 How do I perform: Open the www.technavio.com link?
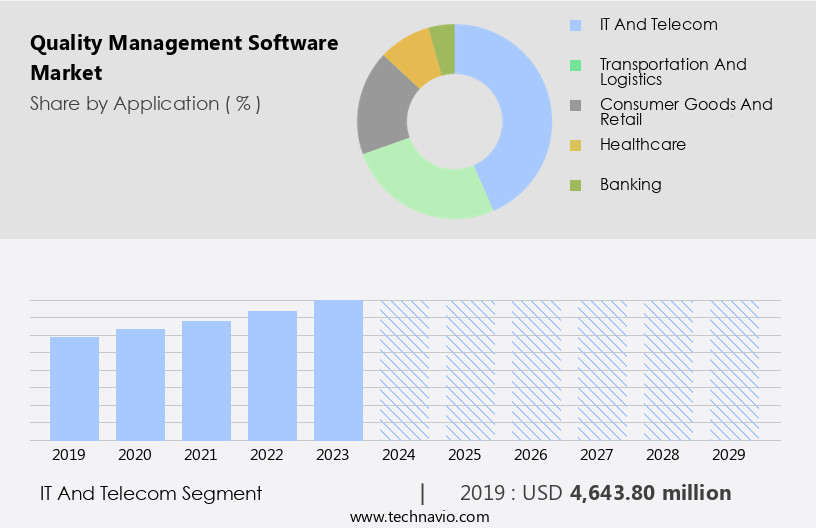tap(420, 516)
